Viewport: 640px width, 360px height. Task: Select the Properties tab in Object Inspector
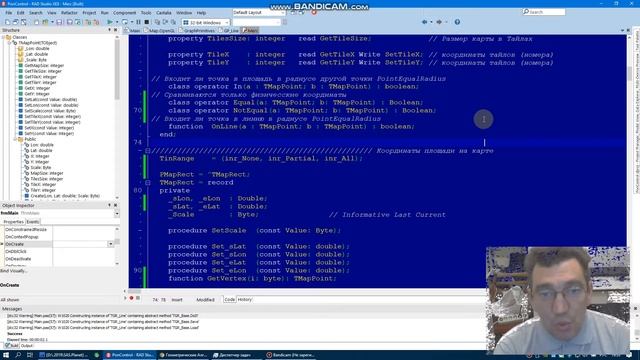[13, 222]
